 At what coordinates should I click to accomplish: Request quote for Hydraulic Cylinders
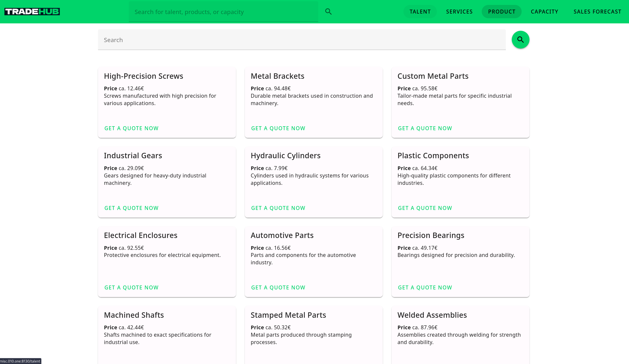click(x=278, y=208)
